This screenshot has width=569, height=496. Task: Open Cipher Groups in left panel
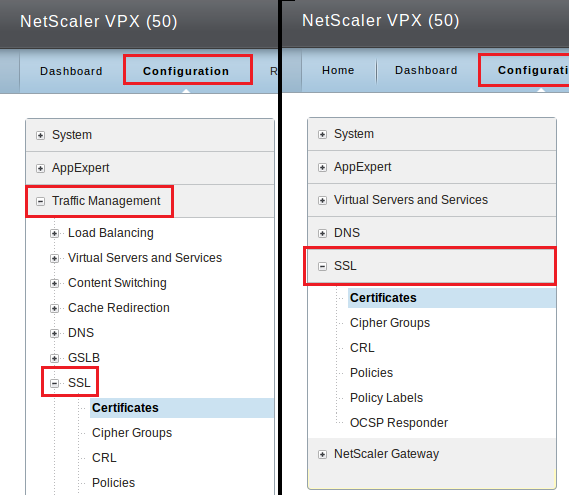132,433
